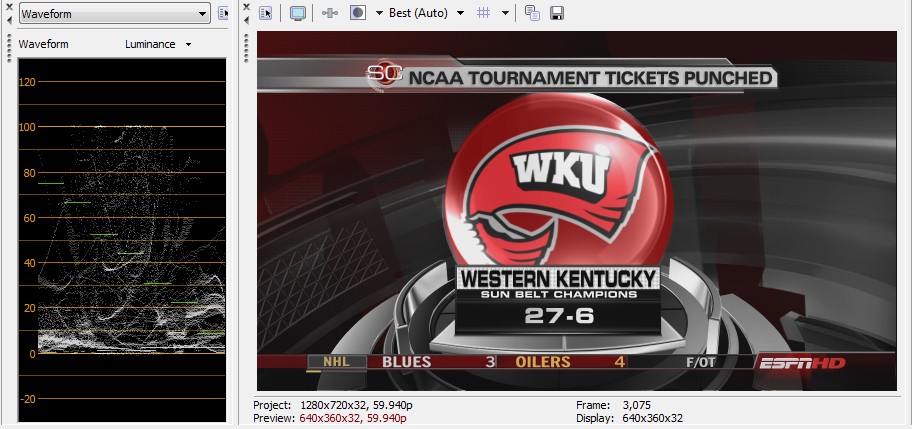Toggle Video Preview on External Monitor
Image resolution: width=912 pixels, height=429 pixels.
[x=298, y=13]
